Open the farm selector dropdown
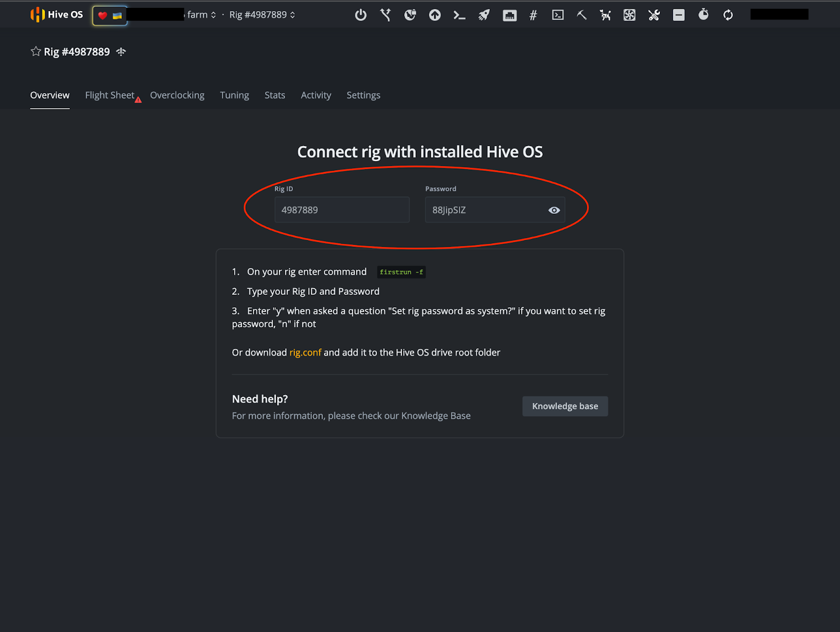 tap(202, 15)
